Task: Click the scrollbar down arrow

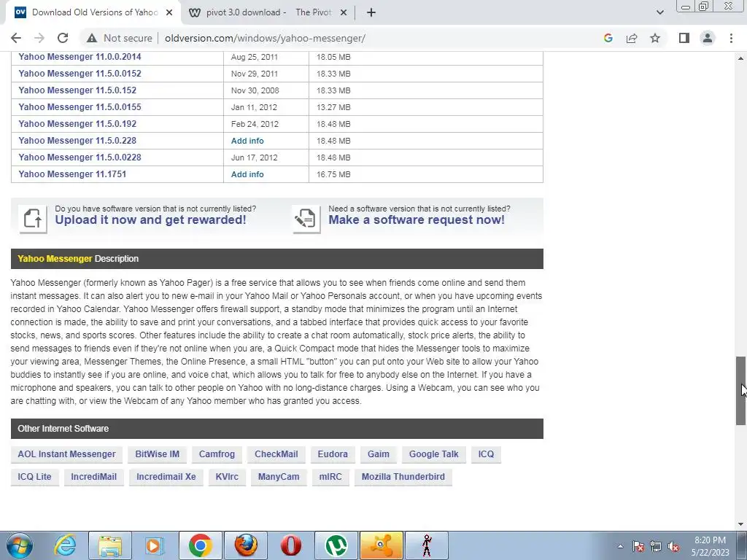Action: click(x=740, y=524)
